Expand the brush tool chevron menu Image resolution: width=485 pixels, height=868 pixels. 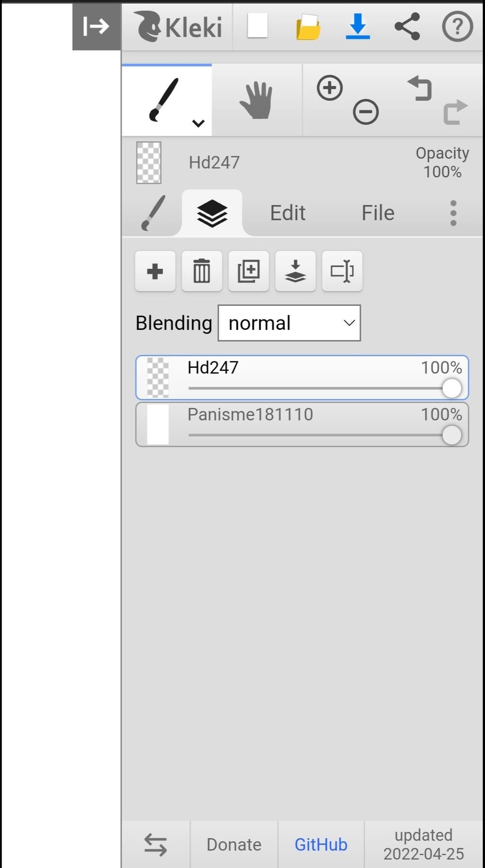pos(198,123)
